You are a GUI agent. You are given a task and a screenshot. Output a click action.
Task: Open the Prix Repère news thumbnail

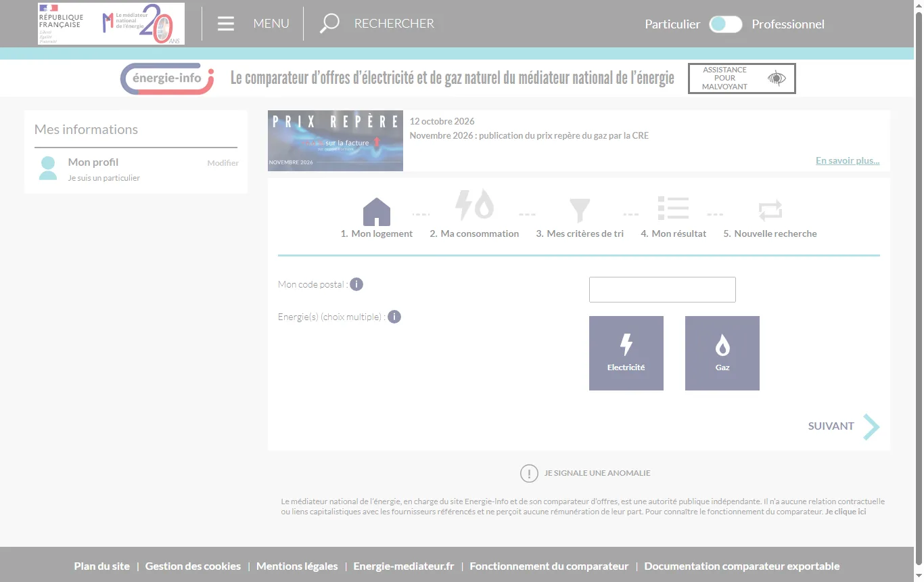(x=336, y=141)
